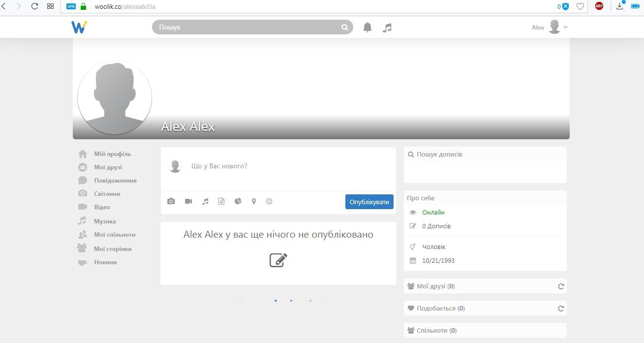Open the video upload icon in the composer
The image size is (644, 343).
coord(188,201)
